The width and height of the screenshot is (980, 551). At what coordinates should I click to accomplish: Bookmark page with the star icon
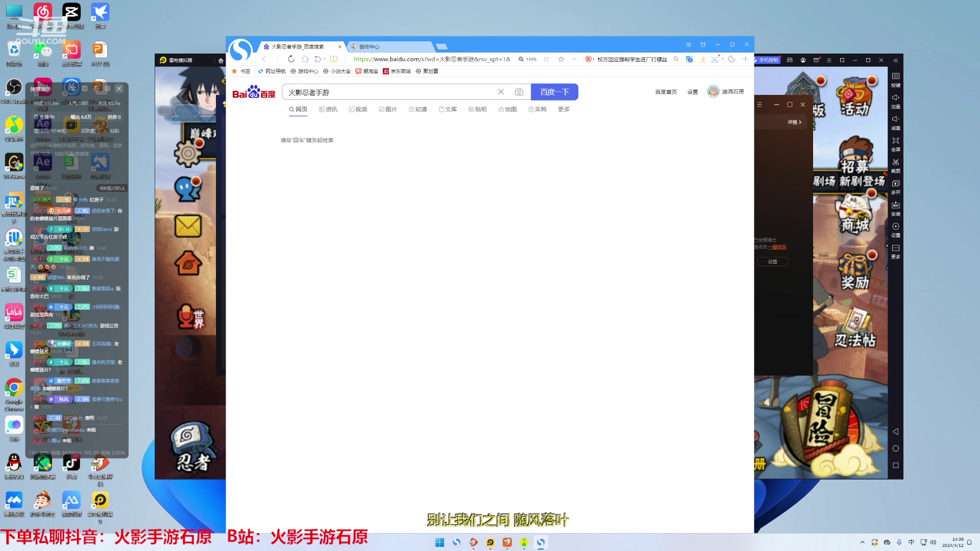pos(561,59)
